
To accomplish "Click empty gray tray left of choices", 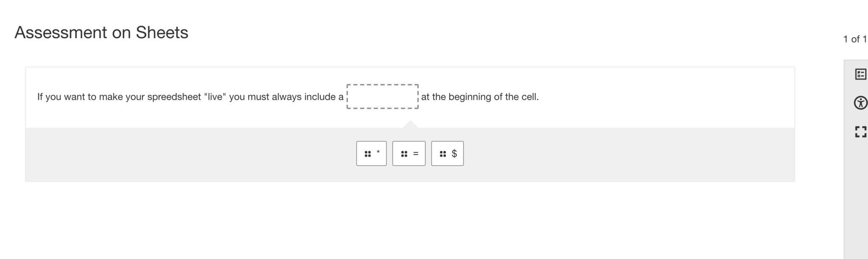I will 191,154.
